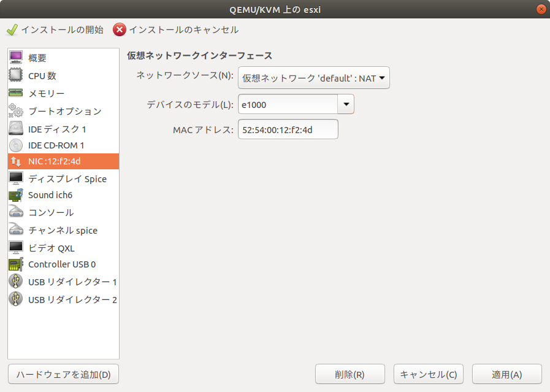550x392 pixels.
Task: Click the キャンセル(C) button
Action: [x=428, y=374]
